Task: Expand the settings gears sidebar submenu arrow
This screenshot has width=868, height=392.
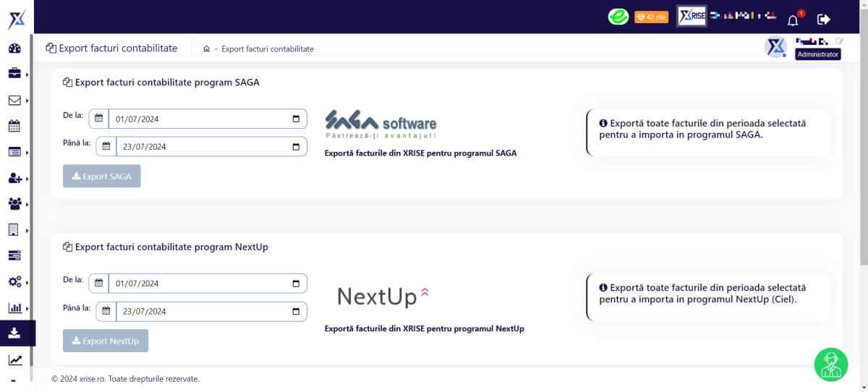Action: (x=27, y=282)
